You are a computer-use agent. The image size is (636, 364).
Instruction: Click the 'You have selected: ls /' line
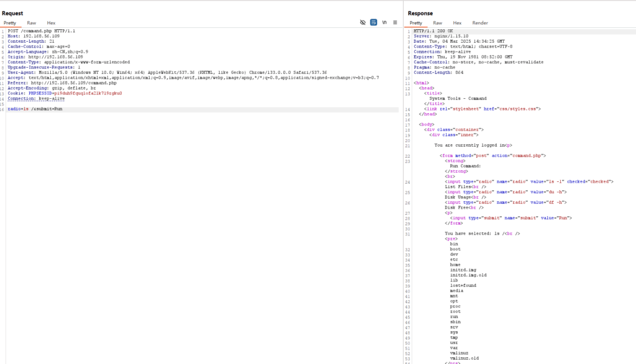pos(482,234)
